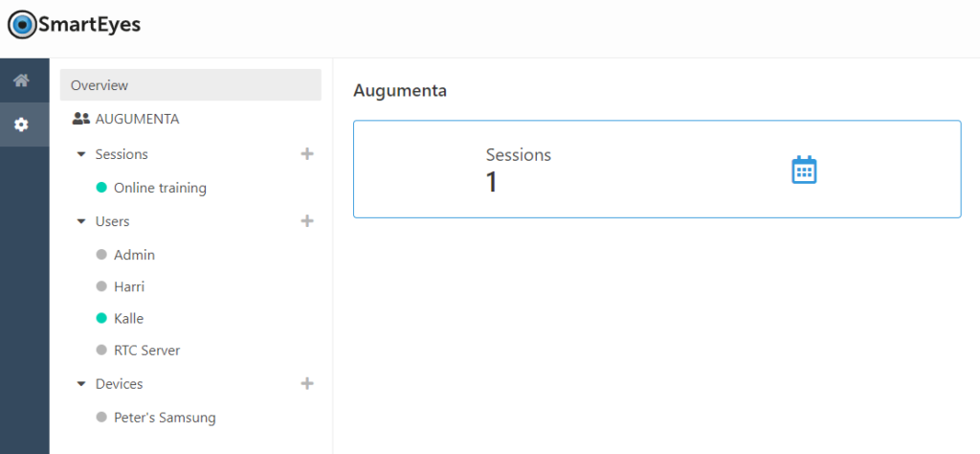
Task: Select user Harri
Action: (x=129, y=286)
